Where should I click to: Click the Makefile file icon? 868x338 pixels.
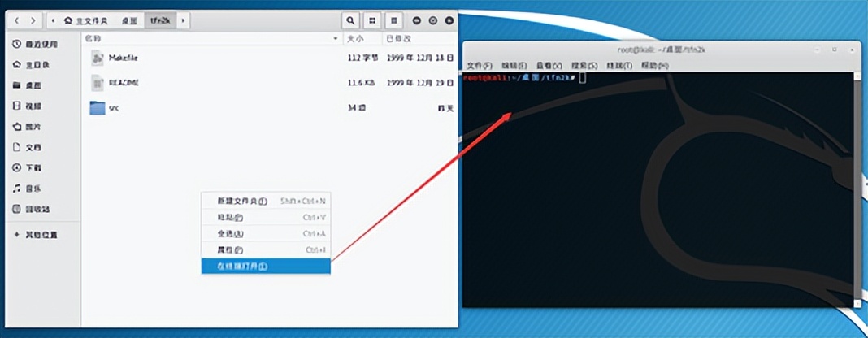tap(98, 58)
